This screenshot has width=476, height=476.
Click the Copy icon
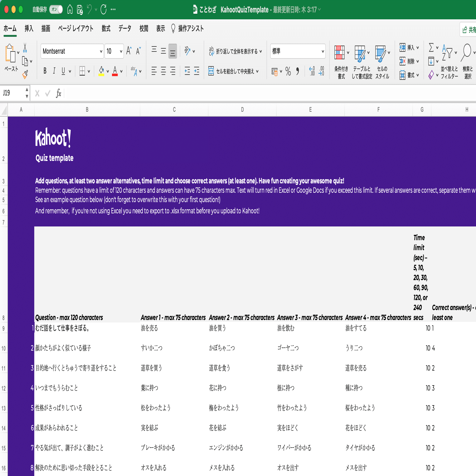(25, 61)
